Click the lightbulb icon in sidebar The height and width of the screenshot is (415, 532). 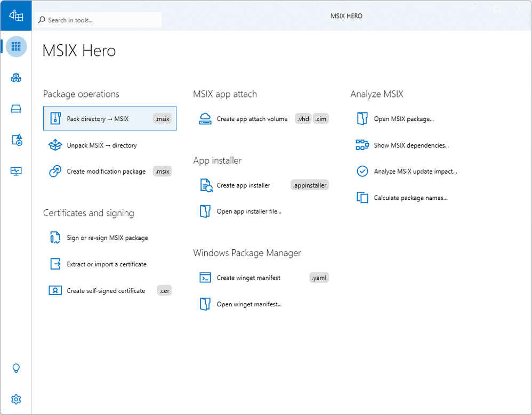[x=16, y=368]
